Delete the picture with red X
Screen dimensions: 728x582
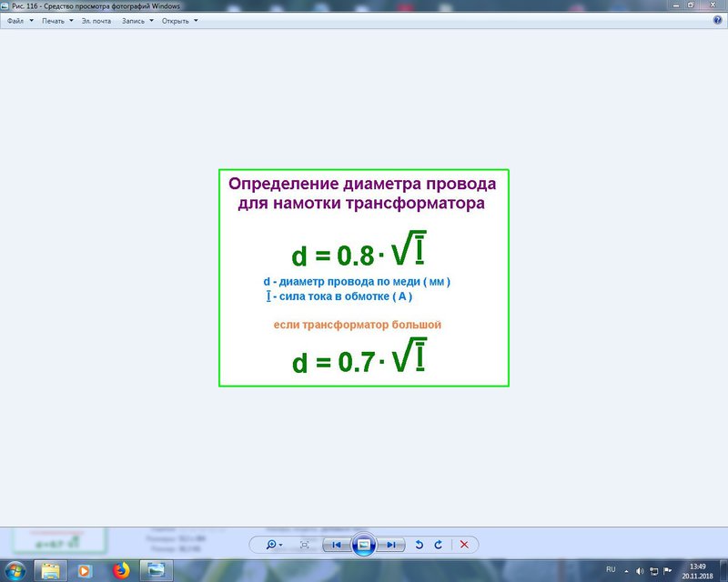click(x=464, y=545)
